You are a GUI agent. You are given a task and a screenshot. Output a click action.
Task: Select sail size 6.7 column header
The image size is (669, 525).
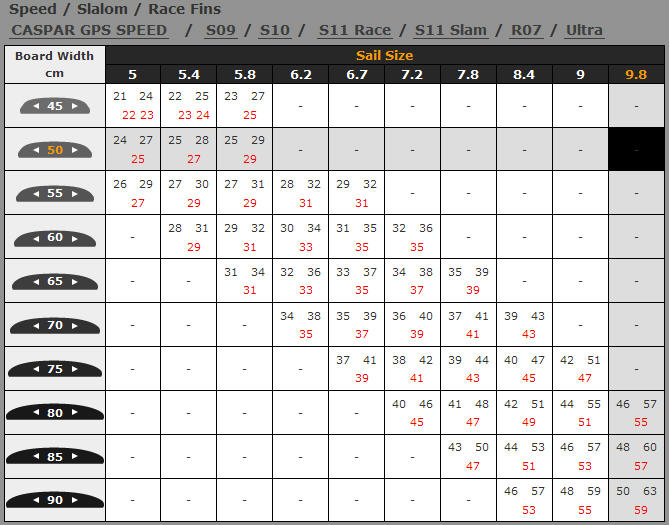(357, 74)
